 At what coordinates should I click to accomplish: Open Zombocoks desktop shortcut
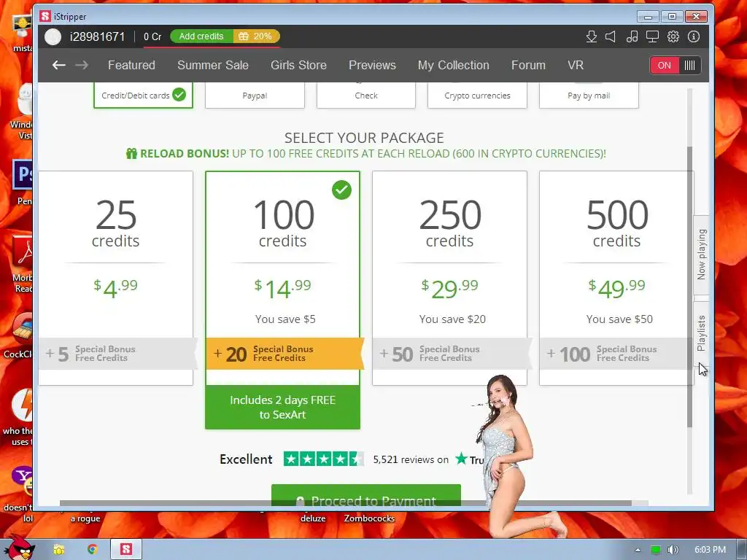tap(369, 518)
